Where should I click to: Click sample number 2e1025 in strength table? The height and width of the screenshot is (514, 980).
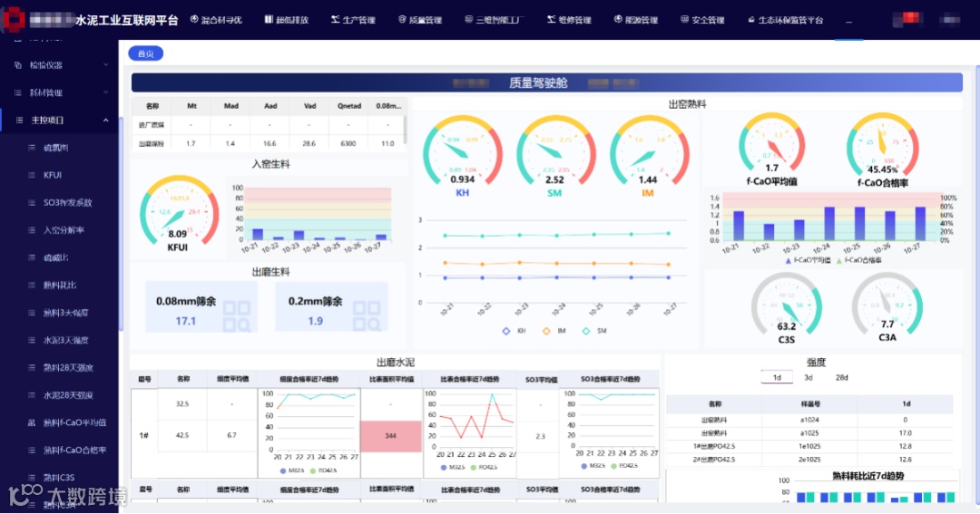point(810,459)
